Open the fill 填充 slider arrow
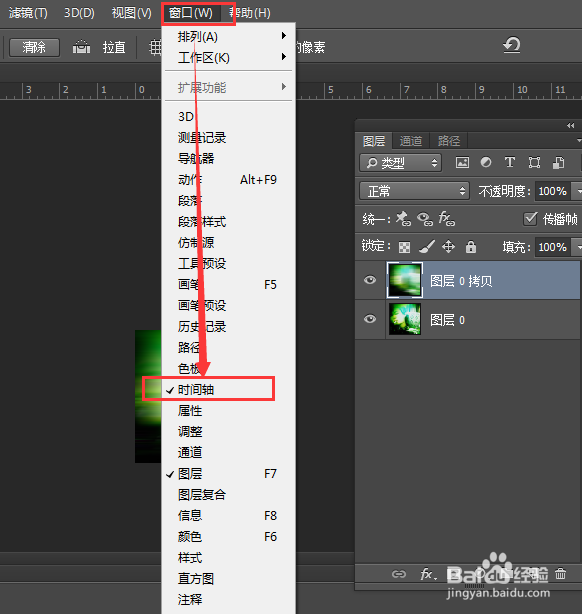This screenshot has height=614, width=582. coord(577,247)
